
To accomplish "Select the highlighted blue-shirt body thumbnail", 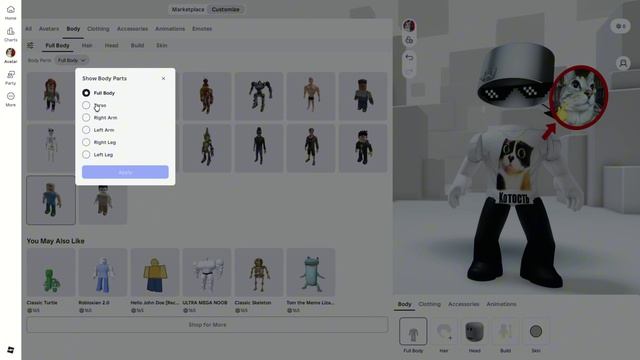I will coord(51,200).
